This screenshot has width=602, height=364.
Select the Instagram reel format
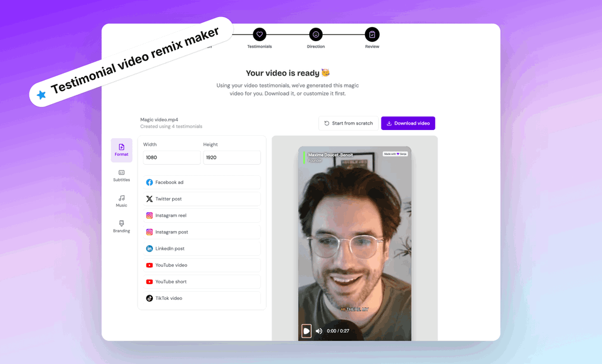202,215
